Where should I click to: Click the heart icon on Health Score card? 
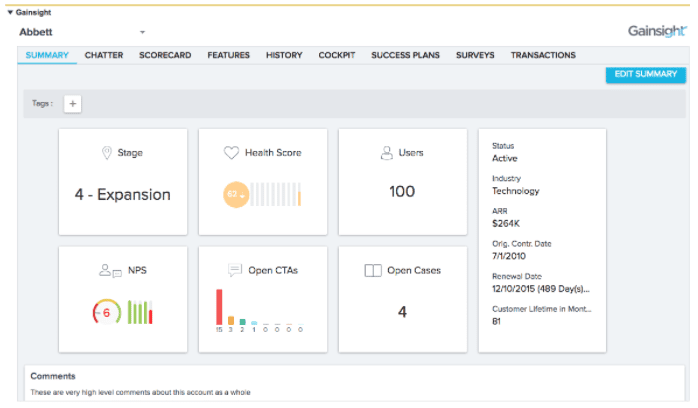230,153
